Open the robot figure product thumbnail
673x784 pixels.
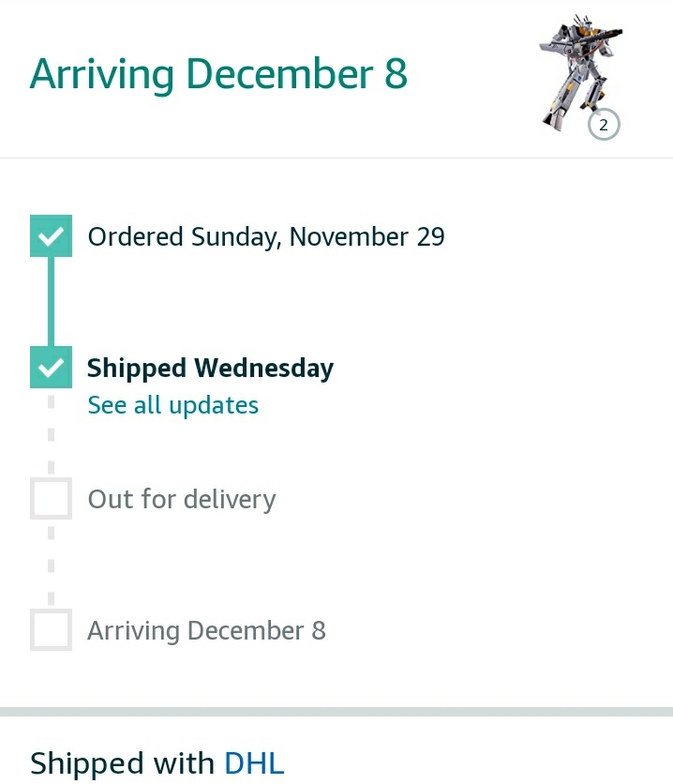(580, 73)
